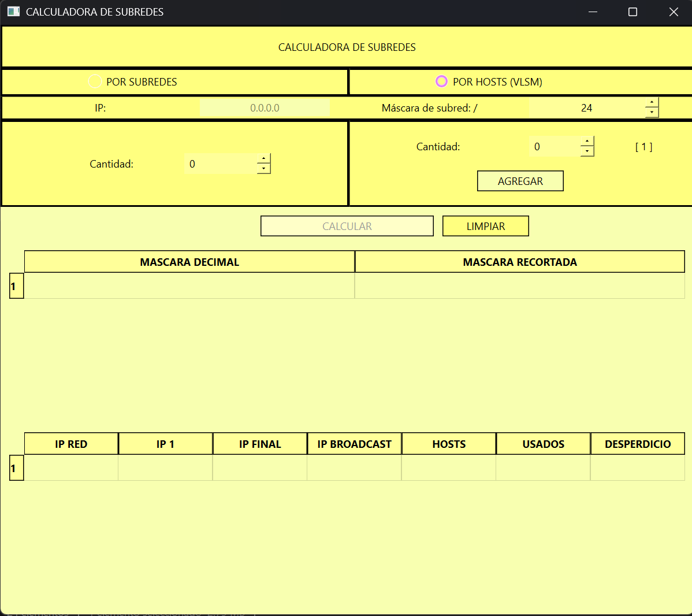Click the MASCARA DECIMAL column header
The image size is (692, 616).
(189, 262)
